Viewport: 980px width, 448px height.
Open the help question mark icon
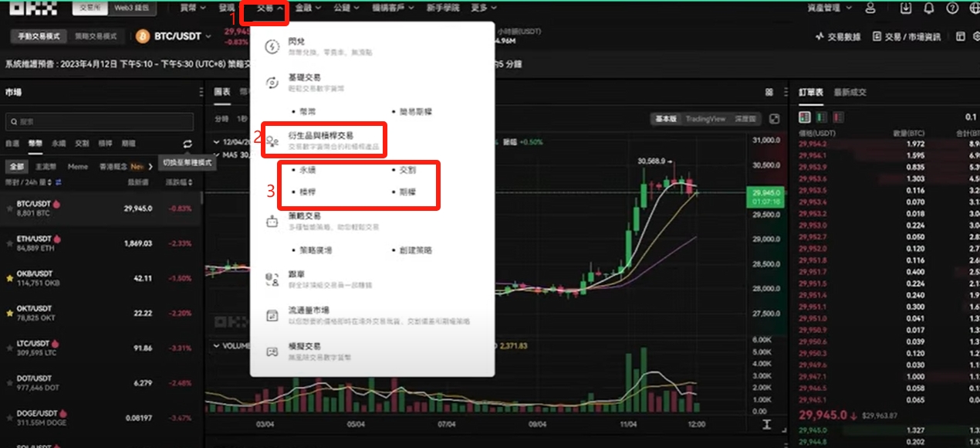tap(952, 8)
